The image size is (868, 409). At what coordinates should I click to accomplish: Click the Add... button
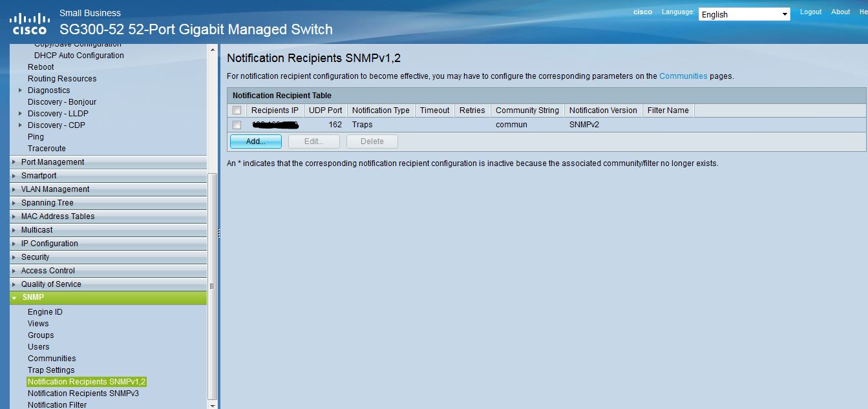256,142
